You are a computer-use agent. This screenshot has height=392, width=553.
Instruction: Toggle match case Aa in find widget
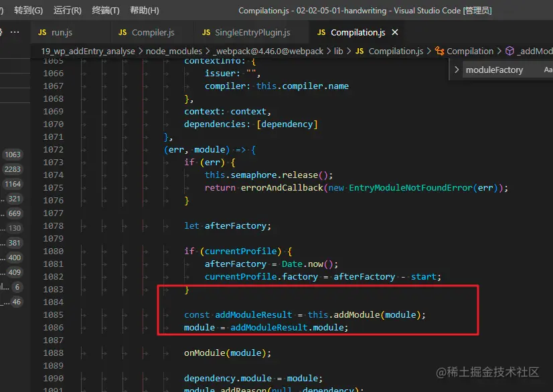[x=548, y=70]
